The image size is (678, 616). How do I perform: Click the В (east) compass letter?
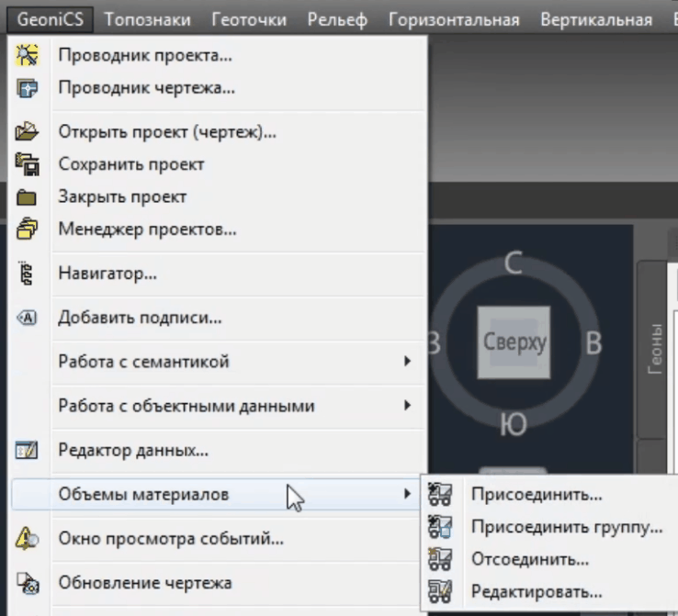[593, 343]
